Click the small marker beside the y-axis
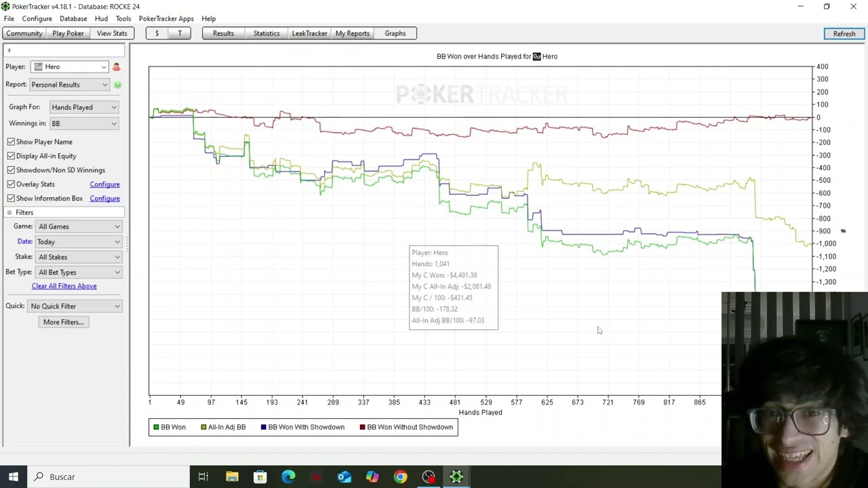This screenshot has height=488, width=868. tap(843, 231)
